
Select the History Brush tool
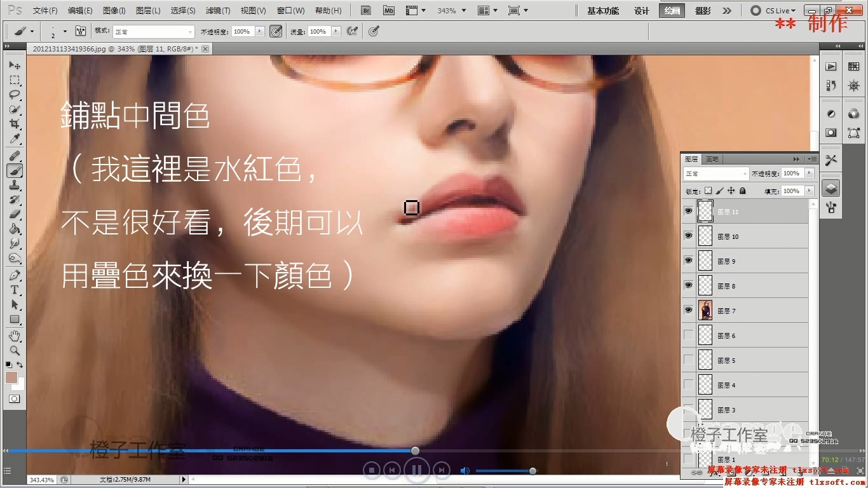[15, 200]
